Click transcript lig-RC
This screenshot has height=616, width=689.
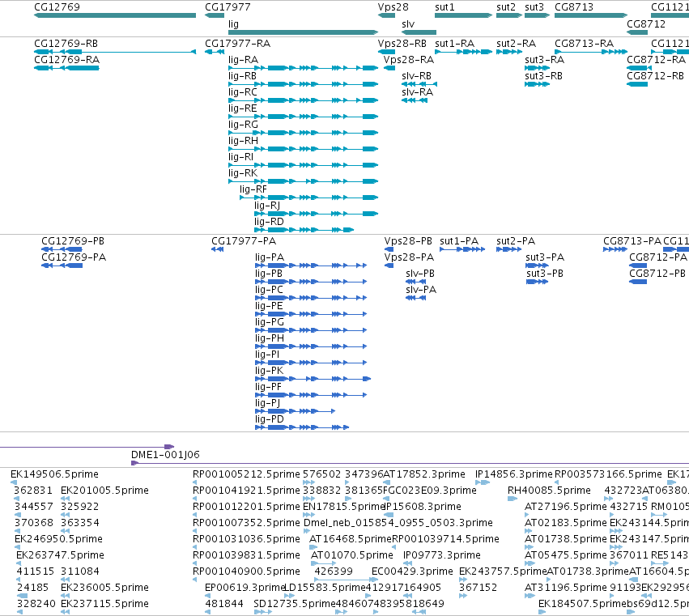click(x=303, y=100)
